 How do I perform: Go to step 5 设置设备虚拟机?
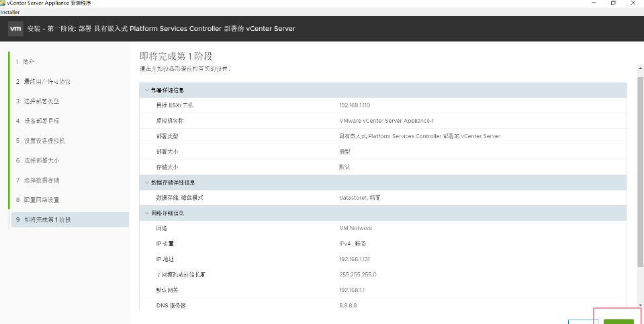40,141
